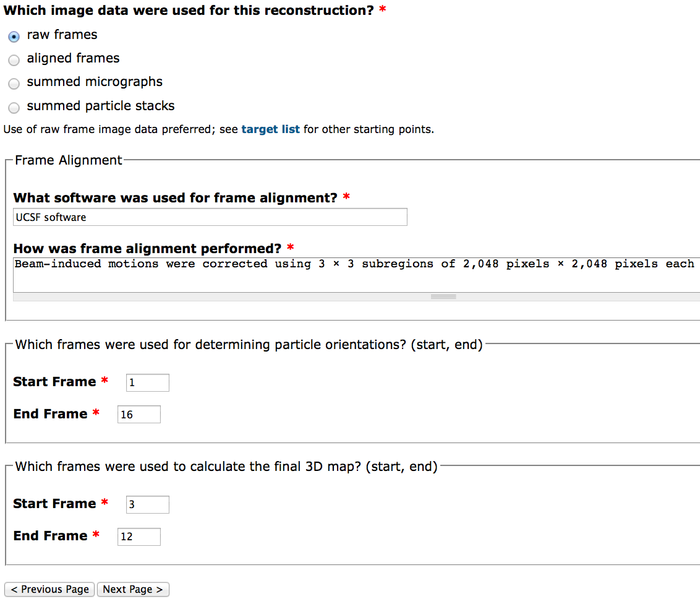Choose the aligned frames option

point(14,60)
